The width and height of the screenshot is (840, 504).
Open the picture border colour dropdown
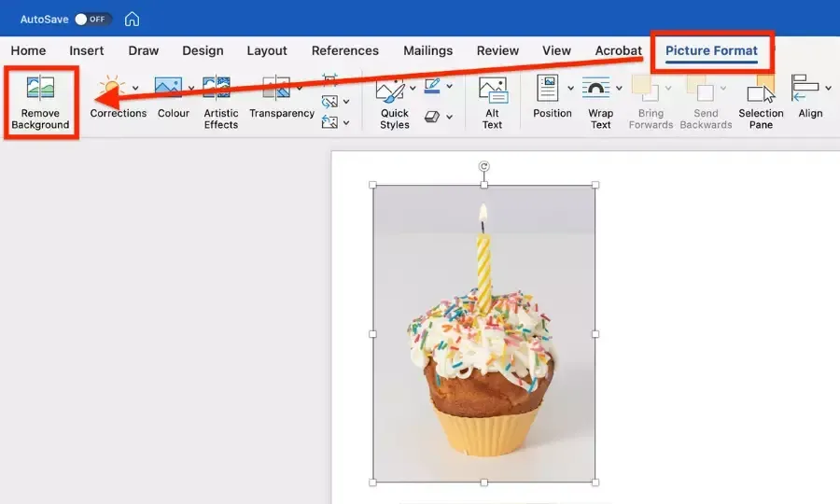[x=450, y=89]
